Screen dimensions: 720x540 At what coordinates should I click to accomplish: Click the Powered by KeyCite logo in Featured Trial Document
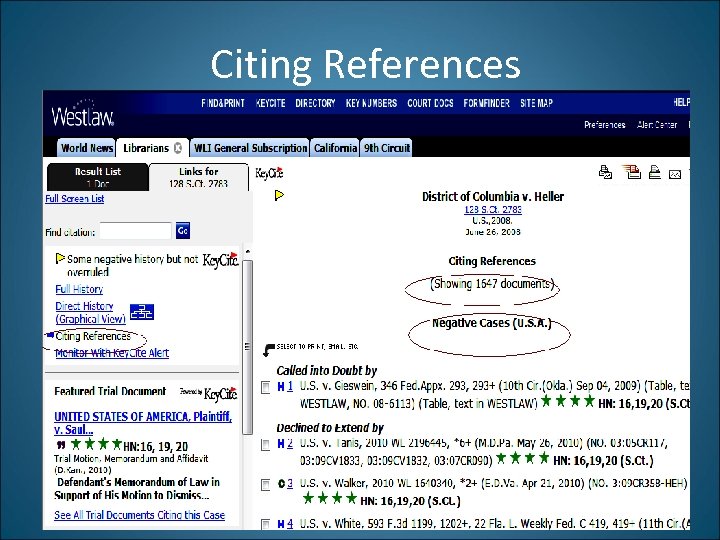(x=208, y=394)
